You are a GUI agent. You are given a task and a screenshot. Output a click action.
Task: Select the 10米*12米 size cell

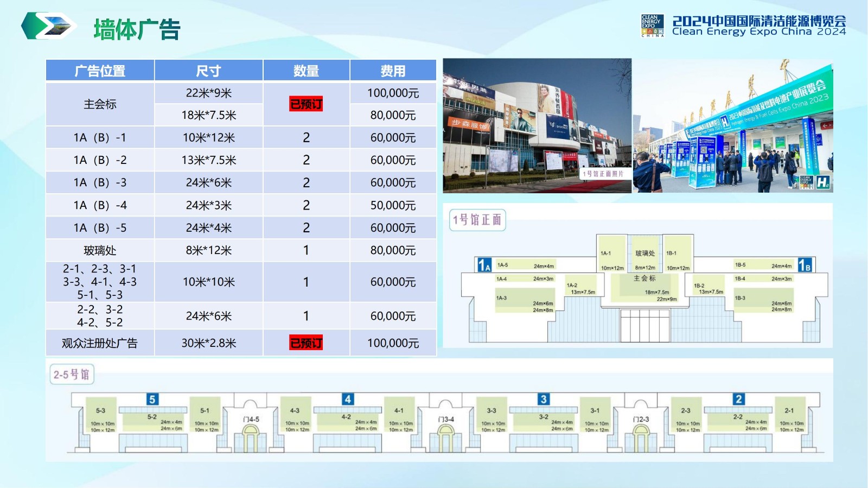point(209,137)
